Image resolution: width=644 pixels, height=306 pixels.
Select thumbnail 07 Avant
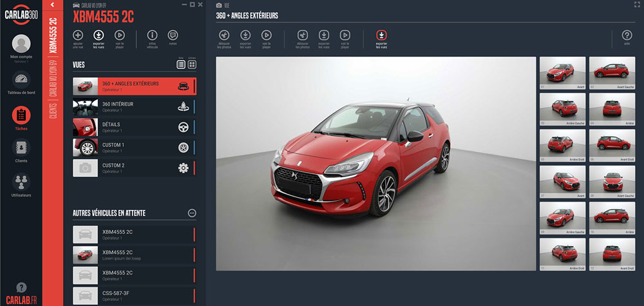(x=562, y=182)
